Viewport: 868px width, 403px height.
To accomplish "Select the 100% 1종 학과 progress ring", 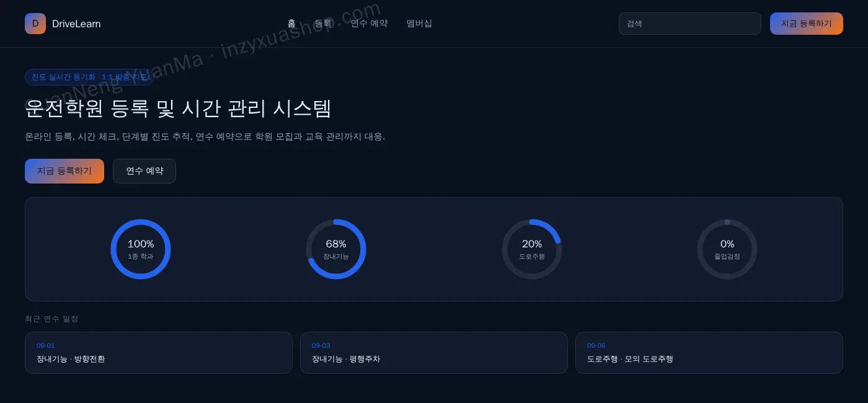I will click(x=141, y=249).
